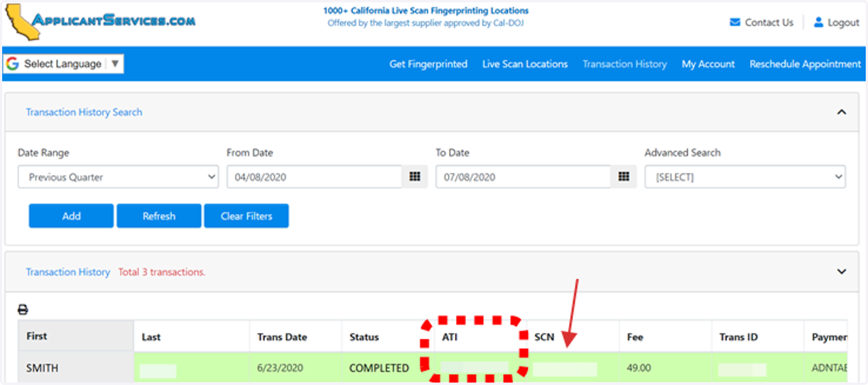Click the Add button
868x385 pixels.
[71, 216]
